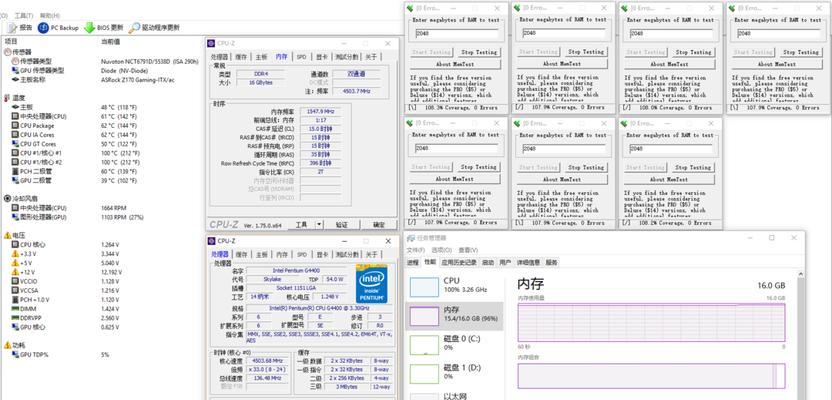Select the 温度 thermometer category icon

(7, 98)
